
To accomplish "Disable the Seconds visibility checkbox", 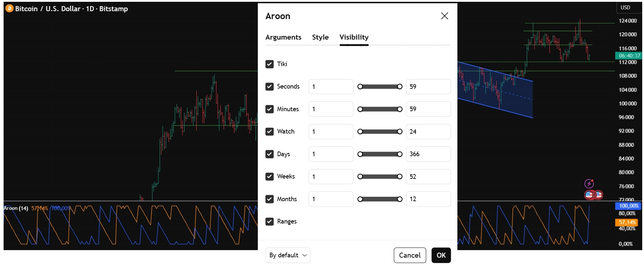I will [269, 87].
